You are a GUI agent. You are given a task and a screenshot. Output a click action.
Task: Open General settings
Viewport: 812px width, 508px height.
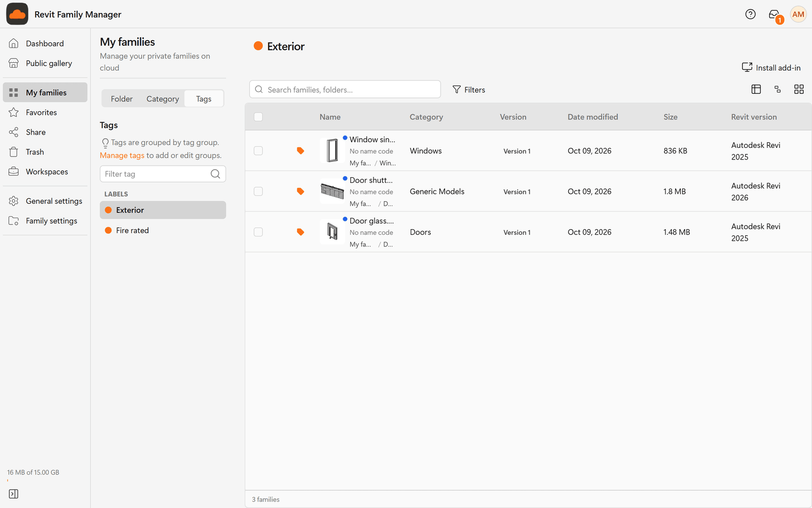[x=45, y=201]
